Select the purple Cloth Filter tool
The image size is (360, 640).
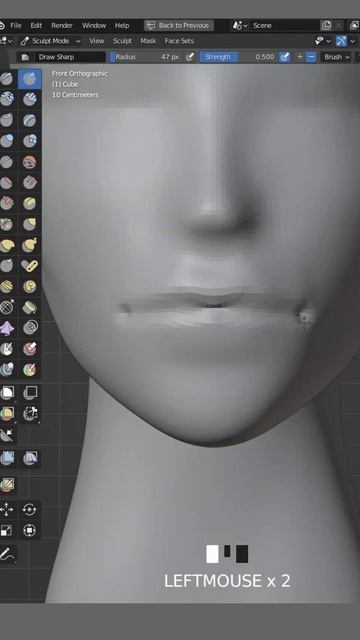click(x=29, y=458)
